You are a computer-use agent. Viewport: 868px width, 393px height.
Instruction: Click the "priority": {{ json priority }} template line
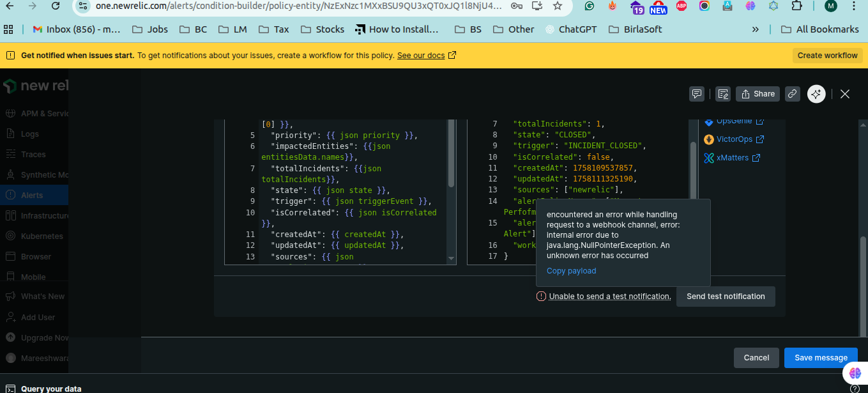point(344,135)
